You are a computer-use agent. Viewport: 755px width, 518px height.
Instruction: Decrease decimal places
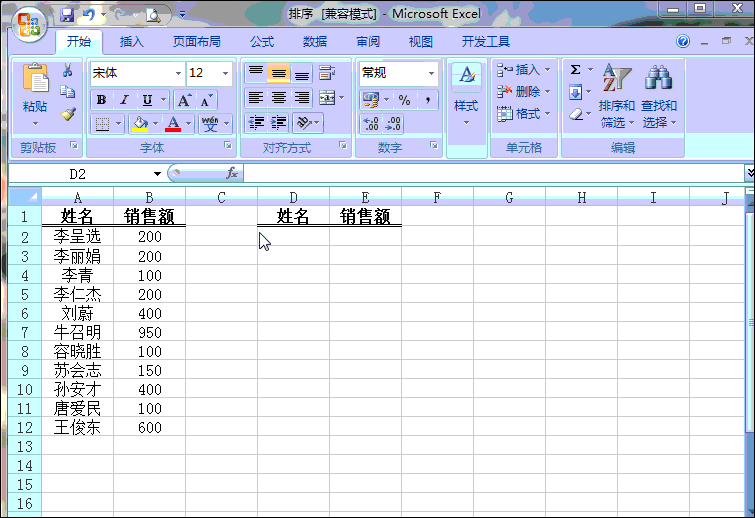coord(393,124)
